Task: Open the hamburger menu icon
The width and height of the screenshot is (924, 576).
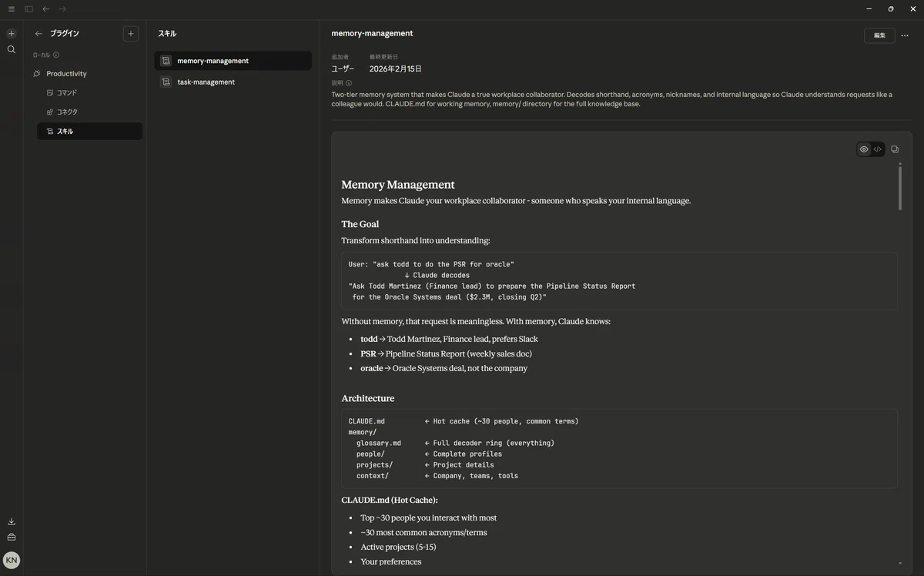Action: [11, 9]
